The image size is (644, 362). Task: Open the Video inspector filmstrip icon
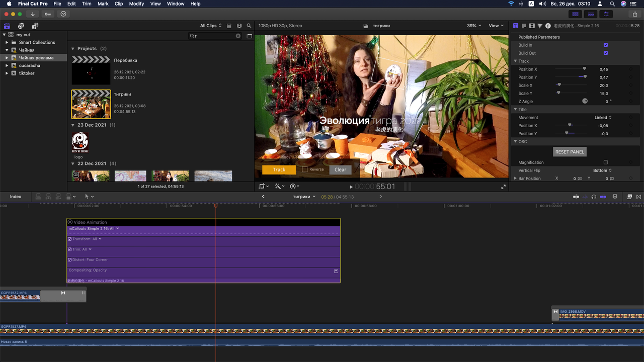532,26
